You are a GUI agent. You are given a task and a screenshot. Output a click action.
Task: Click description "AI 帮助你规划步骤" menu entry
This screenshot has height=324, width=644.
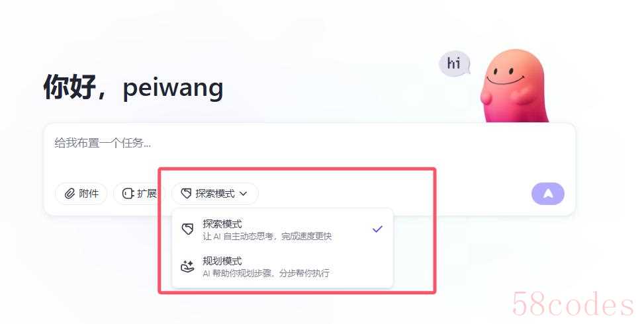tap(265, 273)
